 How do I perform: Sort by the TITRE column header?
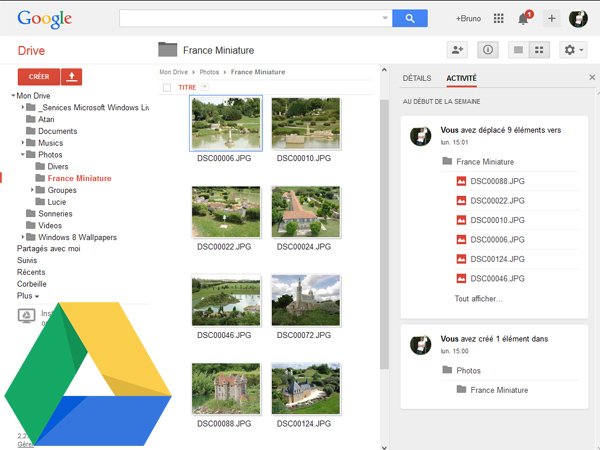(187, 88)
